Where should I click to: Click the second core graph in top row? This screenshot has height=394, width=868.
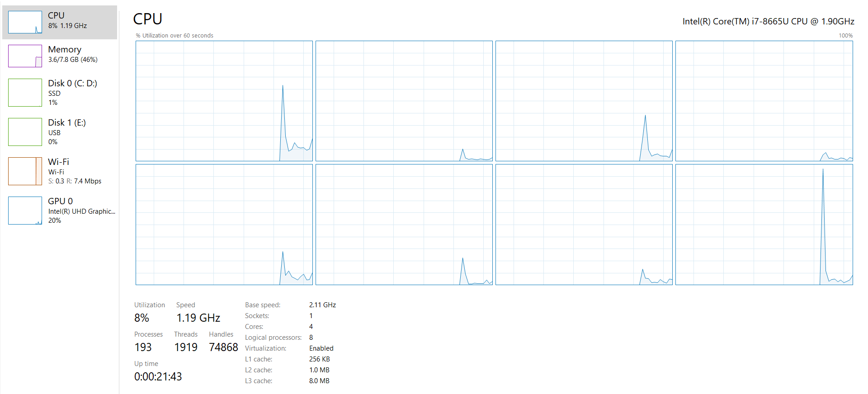click(x=404, y=101)
